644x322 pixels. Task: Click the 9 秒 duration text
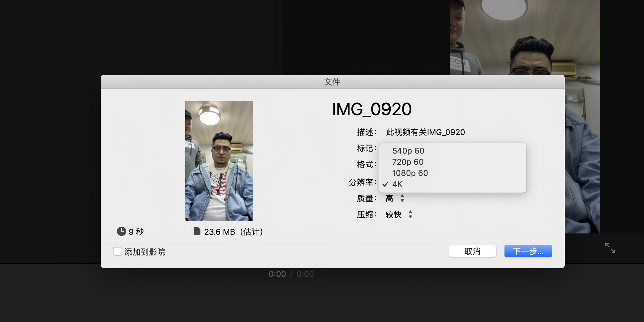tap(136, 232)
